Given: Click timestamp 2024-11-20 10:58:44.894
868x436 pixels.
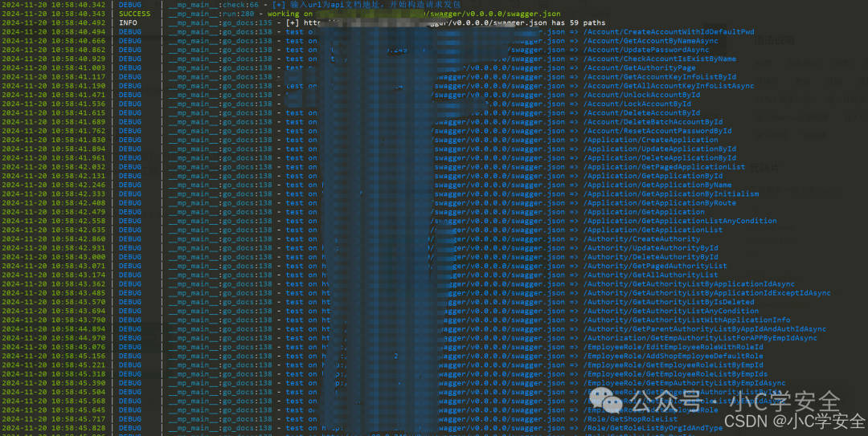Looking at the screenshot, I should point(54,329).
